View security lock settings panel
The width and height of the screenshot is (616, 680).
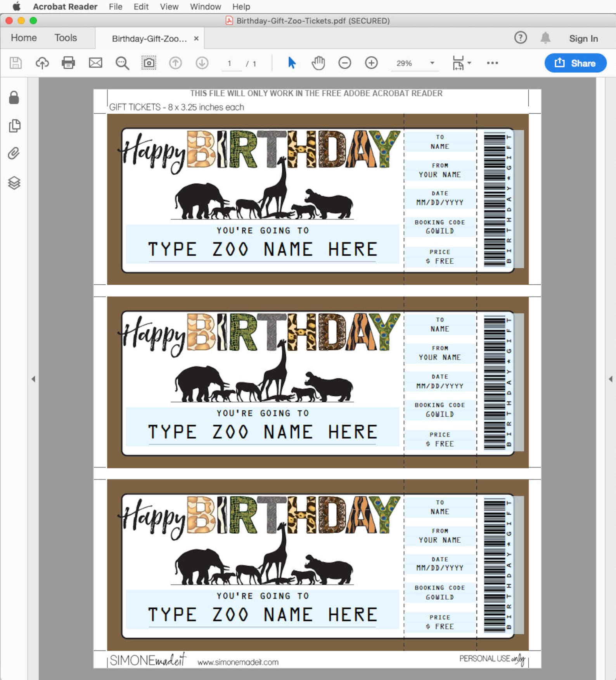[x=14, y=97]
